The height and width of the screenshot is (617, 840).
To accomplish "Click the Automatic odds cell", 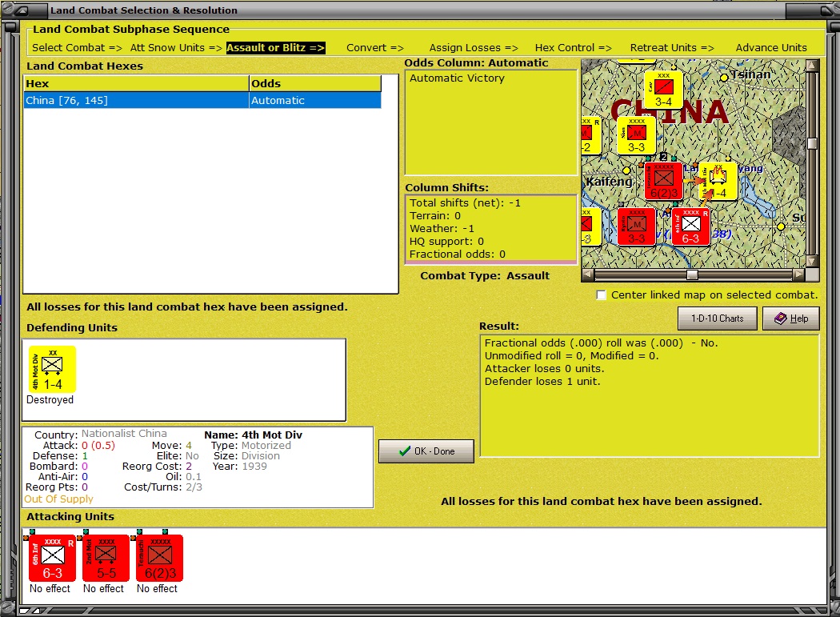I will (x=315, y=100).
